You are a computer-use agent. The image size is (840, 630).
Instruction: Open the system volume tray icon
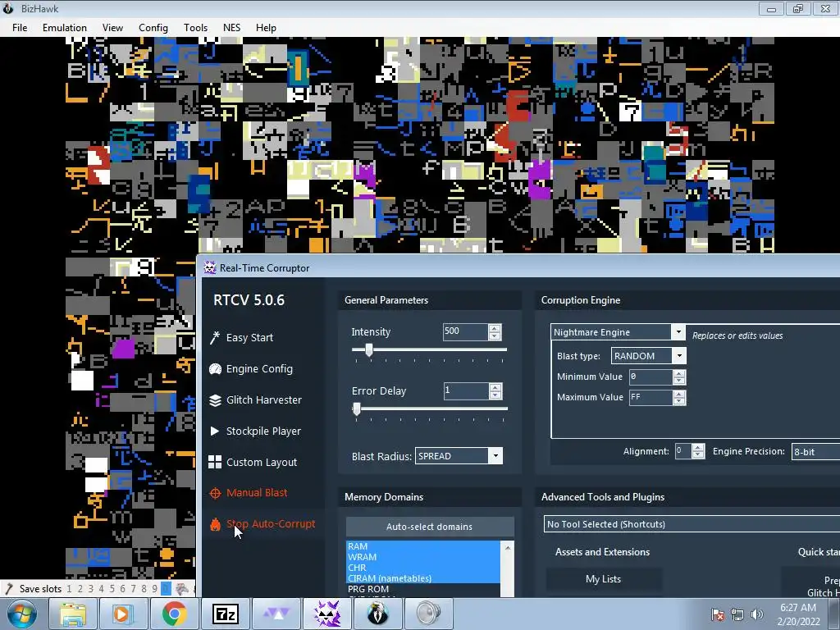click(756, 614)
